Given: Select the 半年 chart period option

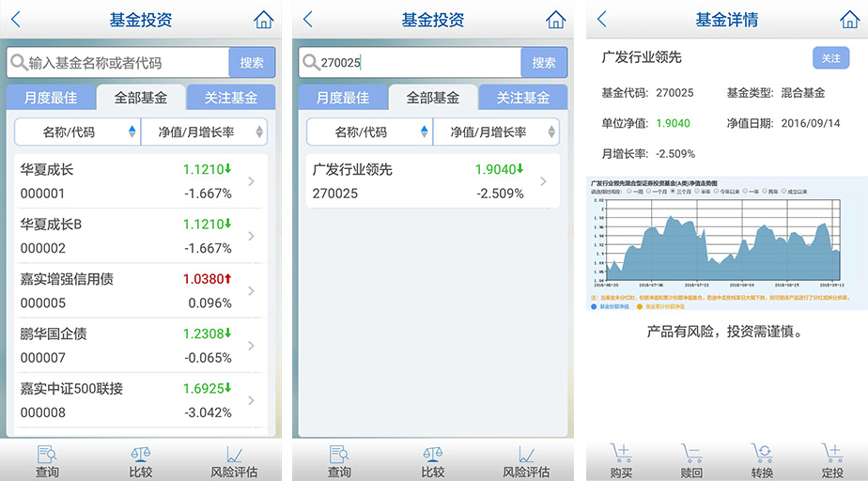Looking at the screenshot, I should click(x=696, y=191).
